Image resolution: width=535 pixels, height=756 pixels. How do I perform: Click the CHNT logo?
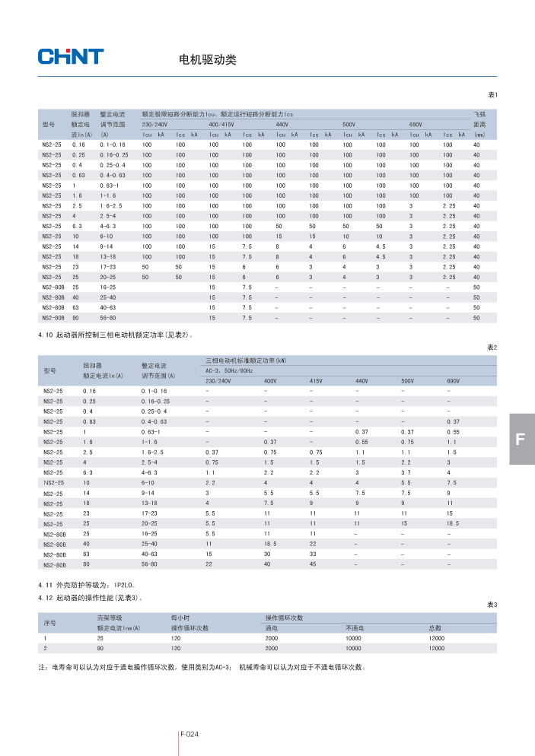71,56
